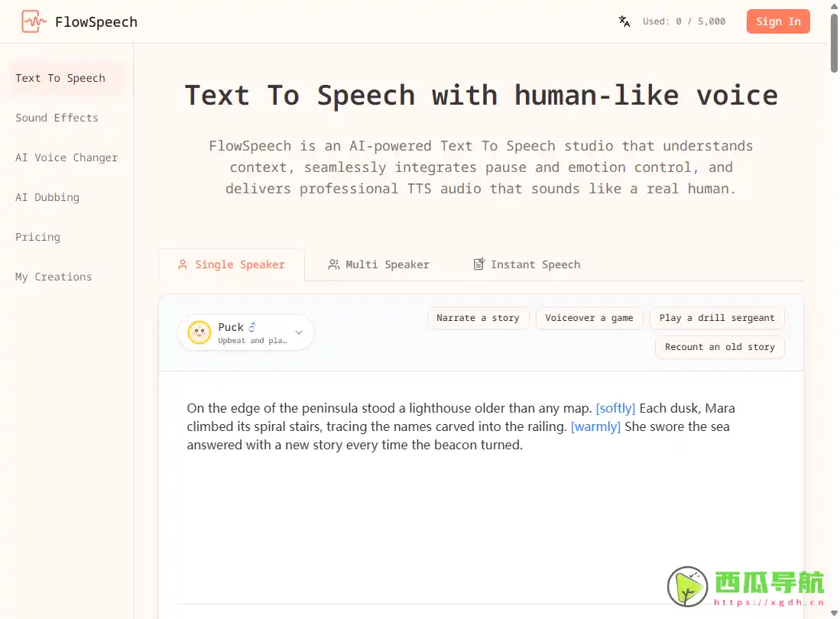Click the Upbeat and pla… voice description
The width and height of the screenshot is (840, 619).
click(252, 341)
